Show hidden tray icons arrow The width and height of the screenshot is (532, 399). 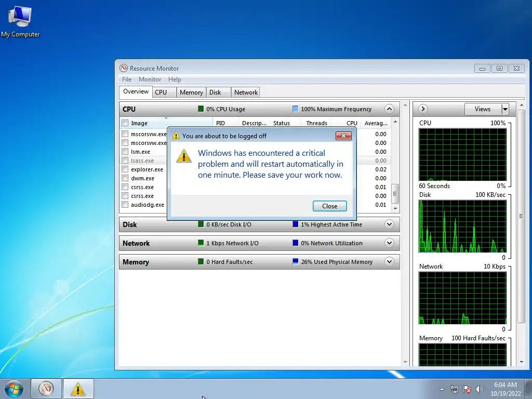pos(442,389)
